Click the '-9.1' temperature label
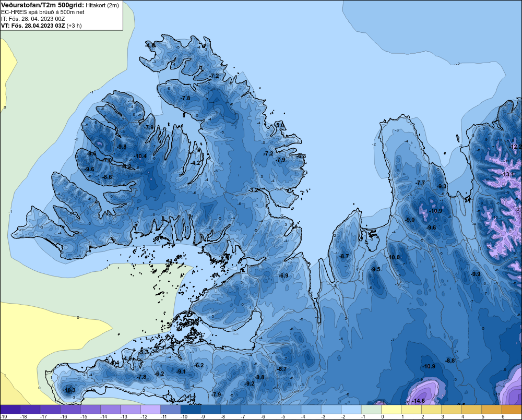 tap(181, 371)
